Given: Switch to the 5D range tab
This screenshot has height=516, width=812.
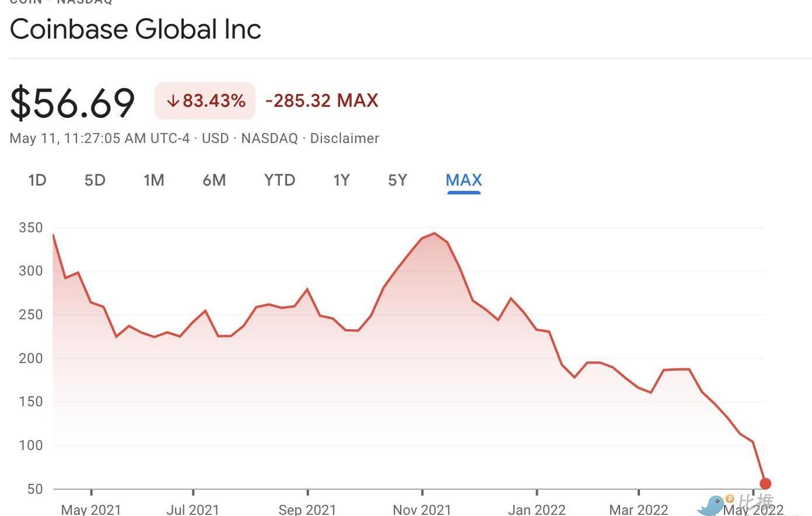Looking at the screenshot, I should pyautogui.click(x=95, y=180).
